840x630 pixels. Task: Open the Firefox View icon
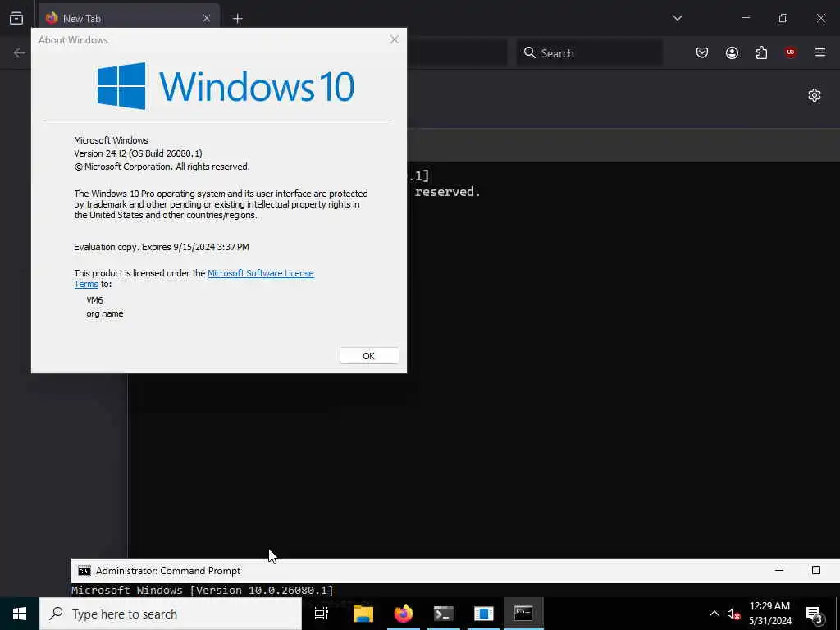click(16, 18)
